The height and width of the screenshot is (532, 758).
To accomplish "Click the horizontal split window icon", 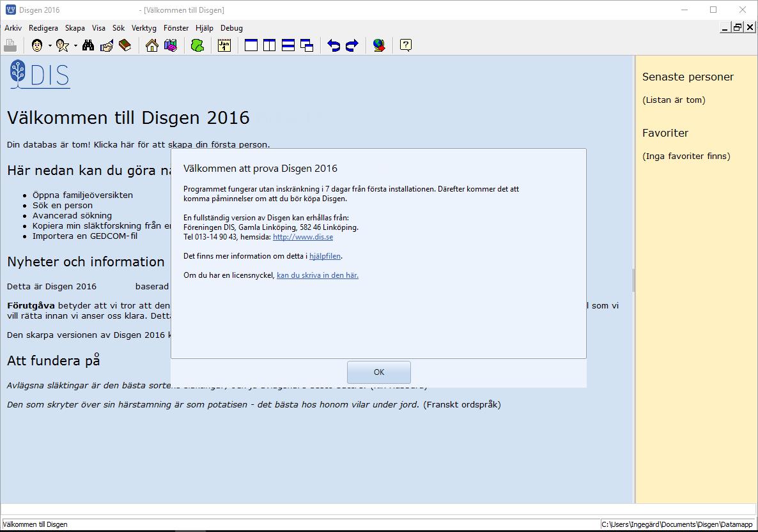I will (288, 45).
